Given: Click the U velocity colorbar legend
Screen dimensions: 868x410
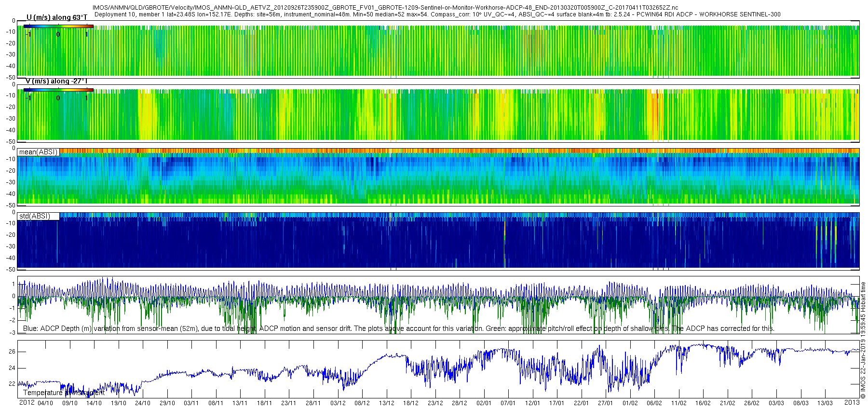Looking at the screenshot, I should (x=58, y=27).
